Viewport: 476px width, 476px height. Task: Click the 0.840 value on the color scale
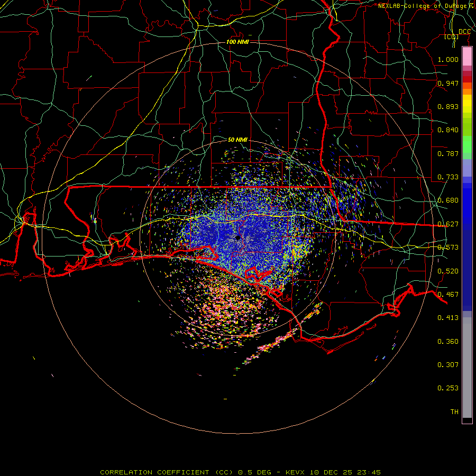point(448,130)
